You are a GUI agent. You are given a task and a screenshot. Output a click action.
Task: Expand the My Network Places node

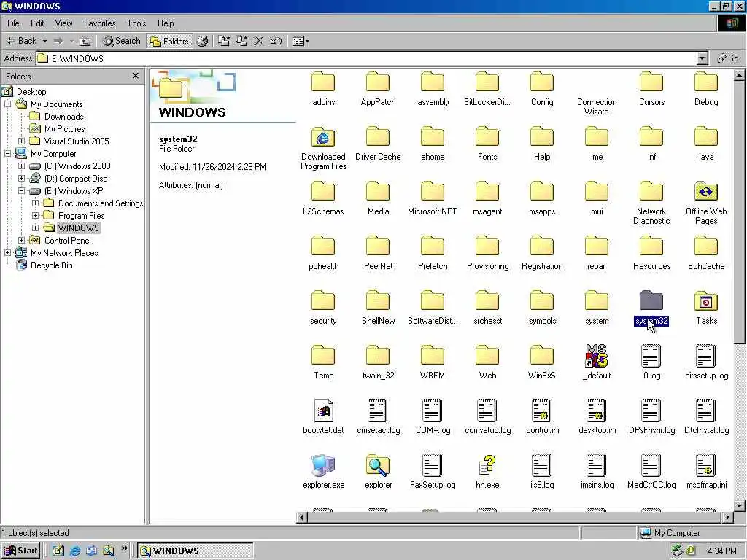coord(7,252)
